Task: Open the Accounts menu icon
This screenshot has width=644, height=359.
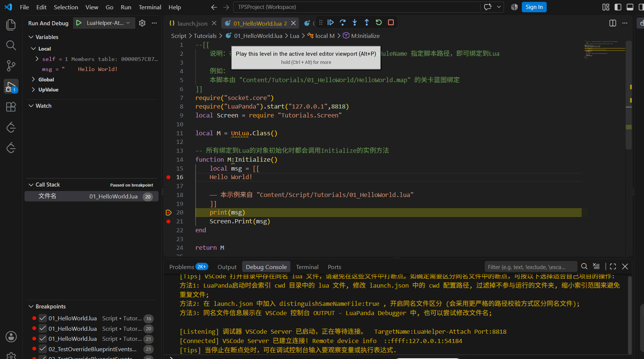Action: pyautogui.click(x=11, y=337)
